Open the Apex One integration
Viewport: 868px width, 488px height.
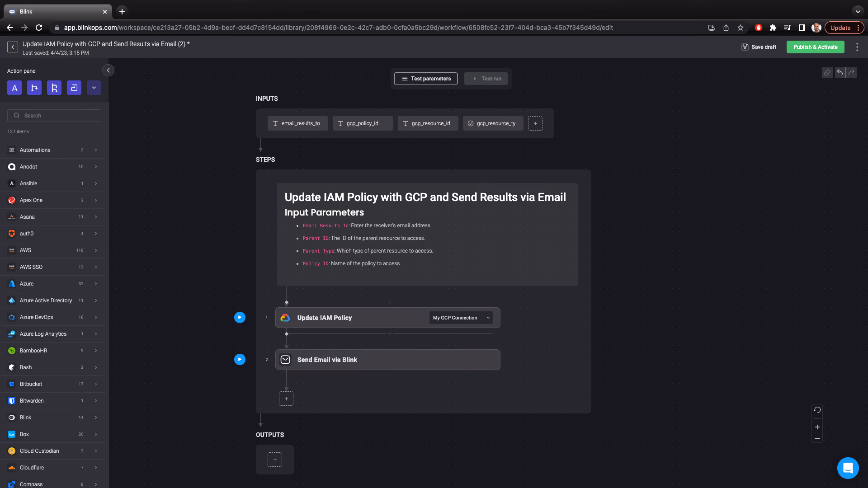[52, 200]
